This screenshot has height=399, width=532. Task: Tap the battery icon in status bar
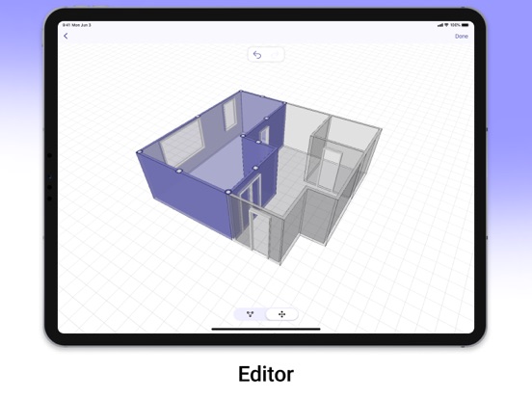(x=465, y=25)
